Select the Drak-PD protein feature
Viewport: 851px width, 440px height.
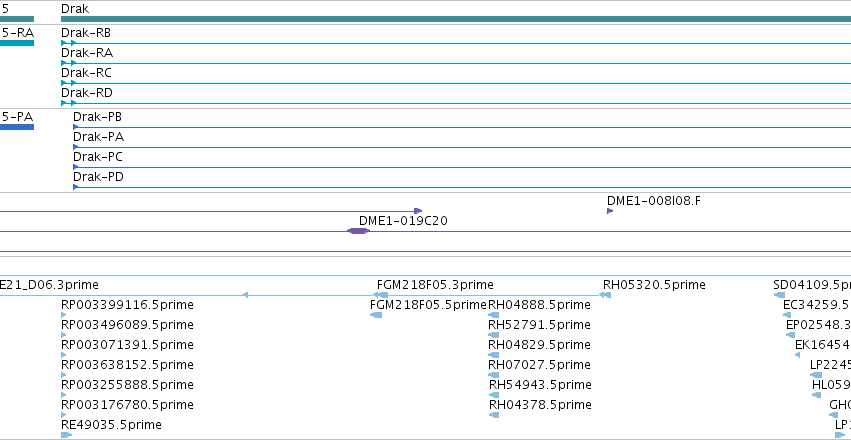(x=462, y=187)
